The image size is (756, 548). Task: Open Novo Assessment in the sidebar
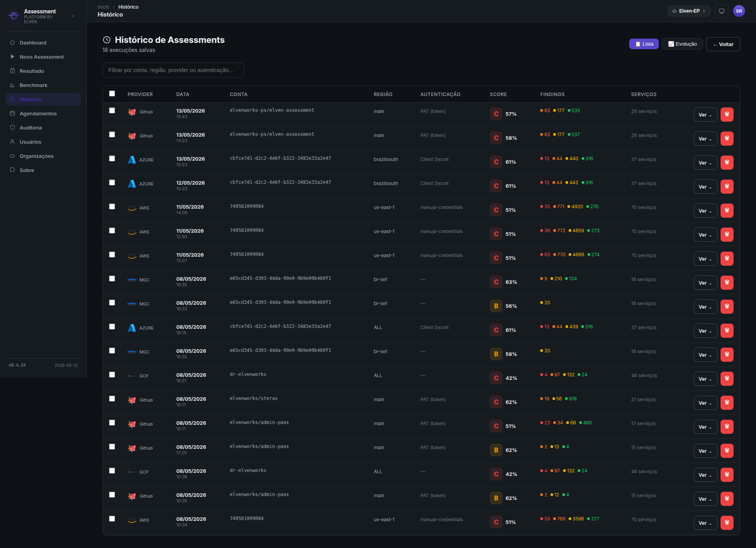(x=42, y=57)
